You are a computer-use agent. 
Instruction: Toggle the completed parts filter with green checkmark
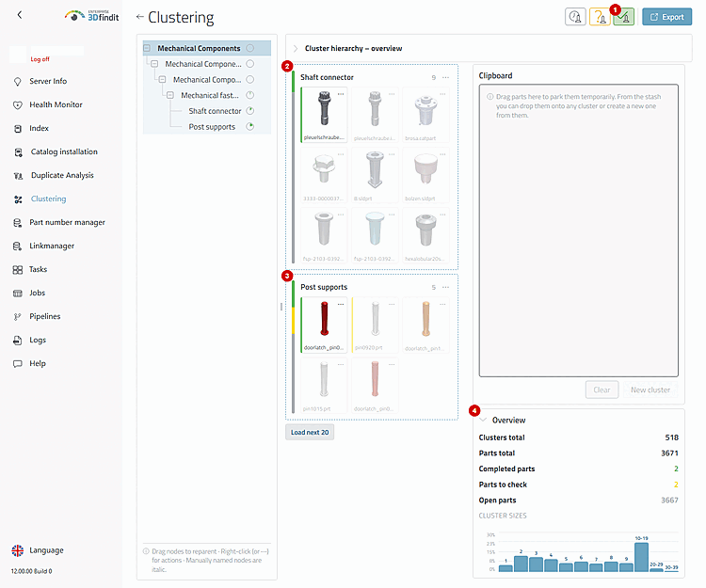pyautogui.click(x=623, y=17)
